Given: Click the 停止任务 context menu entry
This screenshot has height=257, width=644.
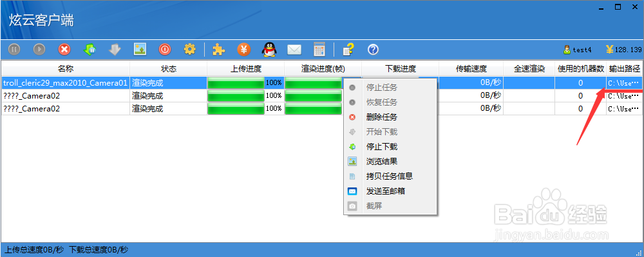Looking at the screenshot, I should click(390, 88).
